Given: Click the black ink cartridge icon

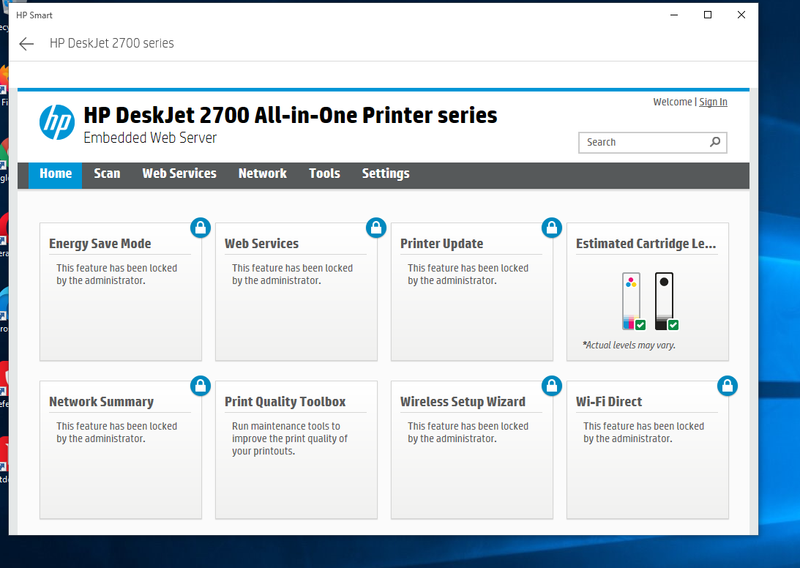Looking at the screenshot, I should 666,301.
